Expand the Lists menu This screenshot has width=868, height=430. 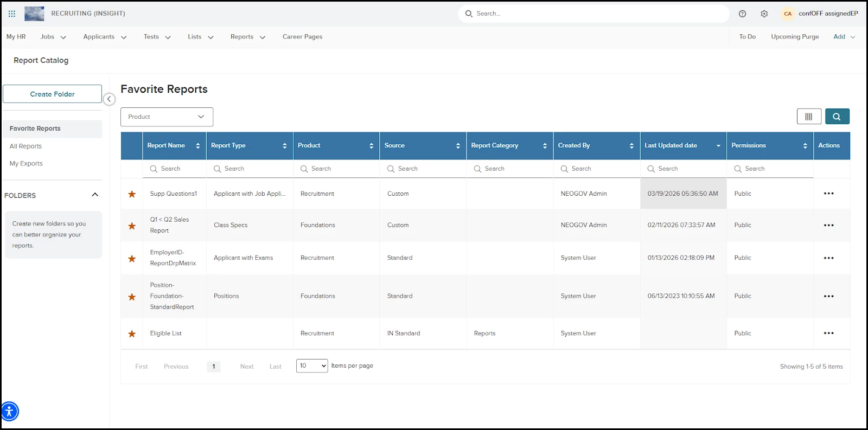click(201, 37)
